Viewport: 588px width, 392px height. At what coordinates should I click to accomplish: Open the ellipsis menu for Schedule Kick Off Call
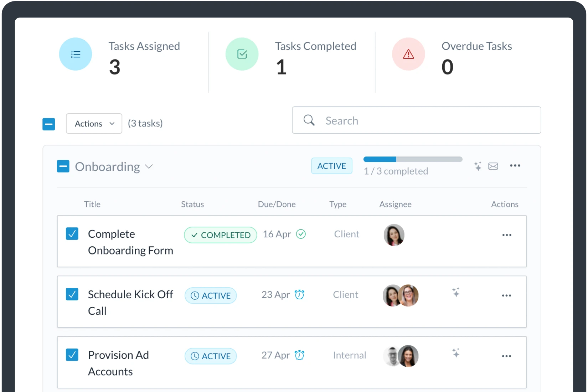click(x=507, y=295)
